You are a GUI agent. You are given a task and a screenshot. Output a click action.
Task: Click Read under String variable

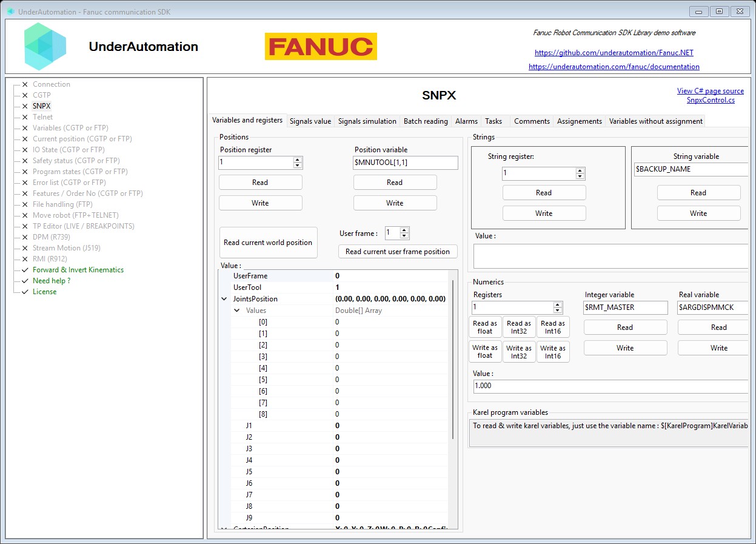[698, 193]
